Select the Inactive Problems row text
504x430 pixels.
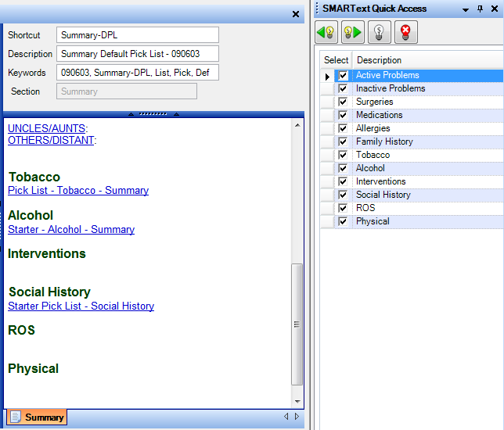coord(391,88)
